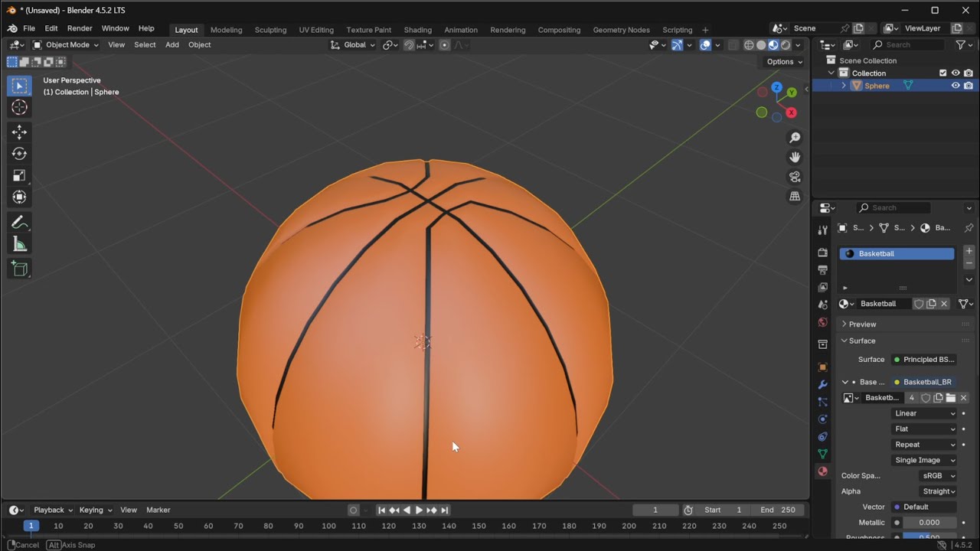The width and height of the screenshot is (980, 551).
Task: Open the Object properties tab
Action: pyautogui.click(x=823, y=367)
